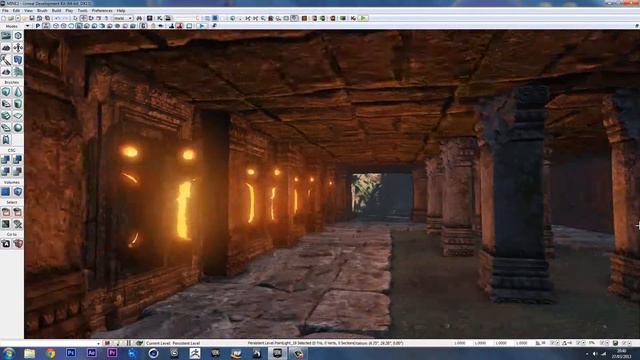Click Invert Selection icon under Select

[6, 224]
